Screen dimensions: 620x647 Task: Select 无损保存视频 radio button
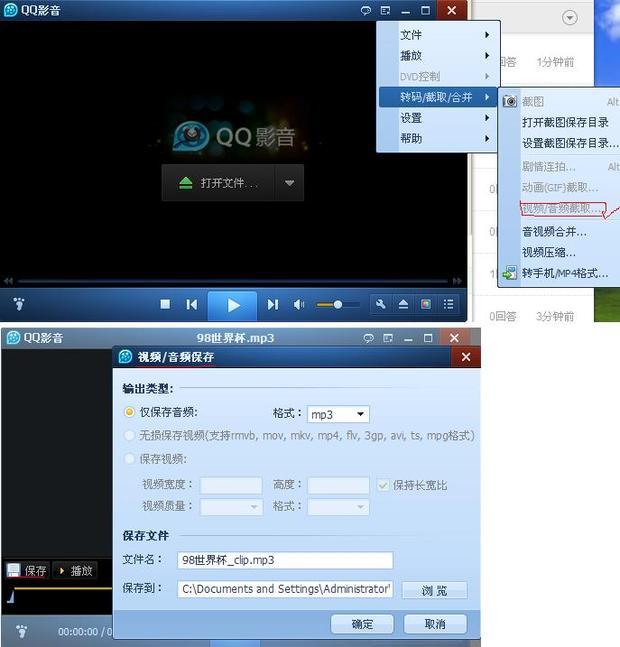click(129, 435)
